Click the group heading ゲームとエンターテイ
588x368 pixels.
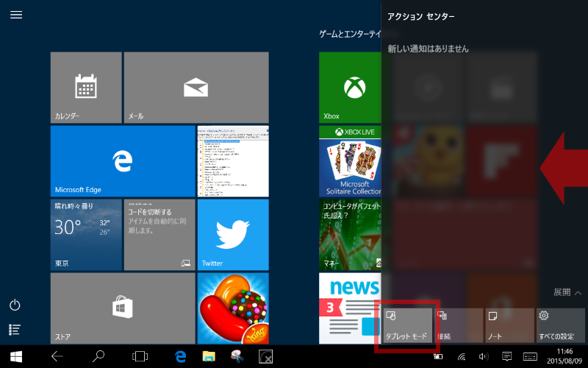[350, 34]
